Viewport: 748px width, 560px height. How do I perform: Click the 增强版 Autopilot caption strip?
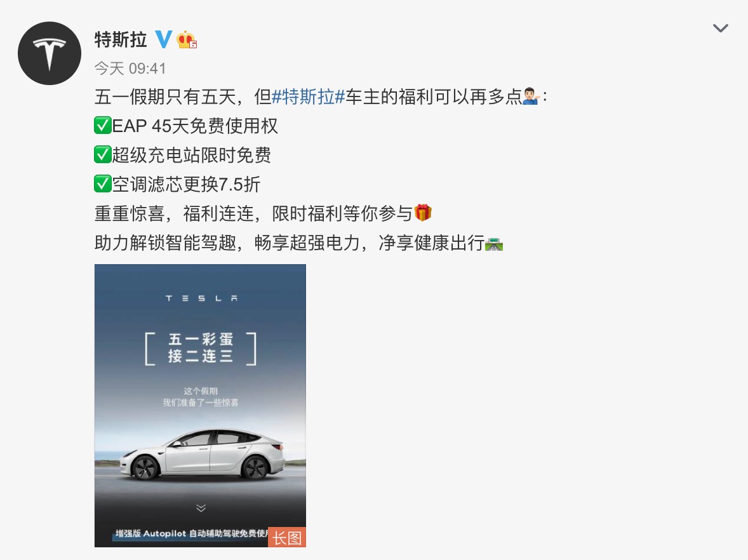point(191,533)
